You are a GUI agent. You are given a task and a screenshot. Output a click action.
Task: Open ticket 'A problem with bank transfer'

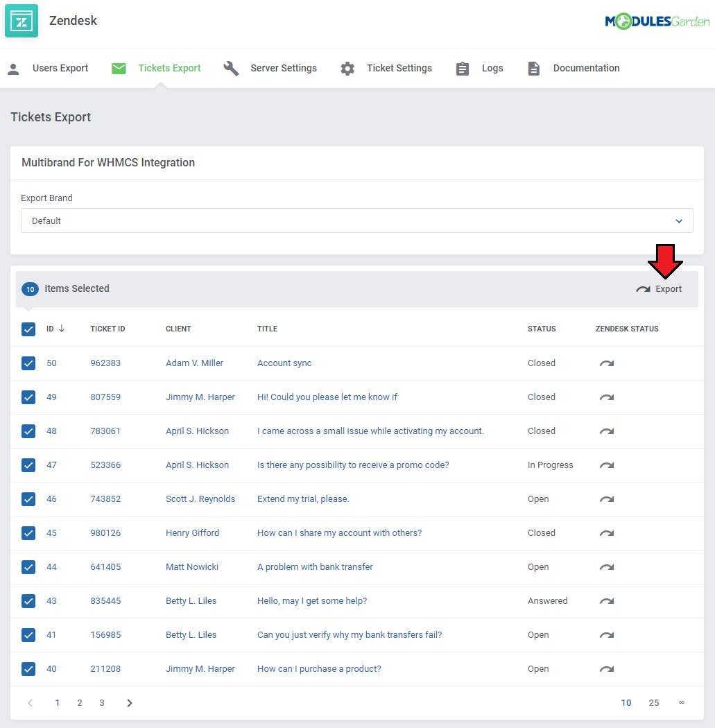(x=315, y=567)
